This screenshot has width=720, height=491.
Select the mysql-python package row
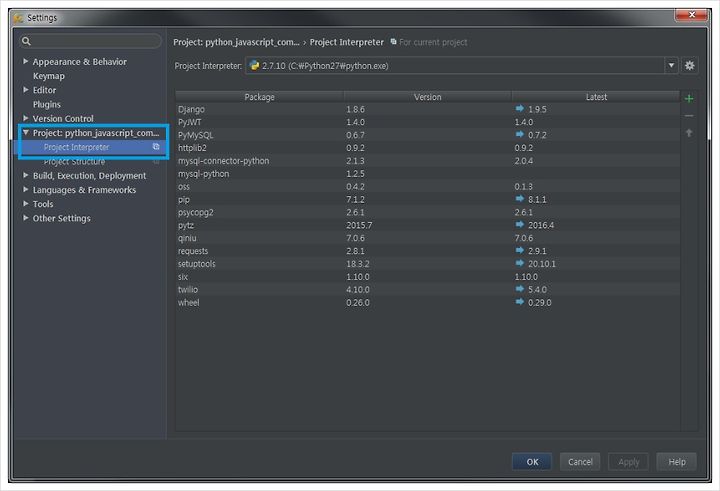tap(428, 174)
